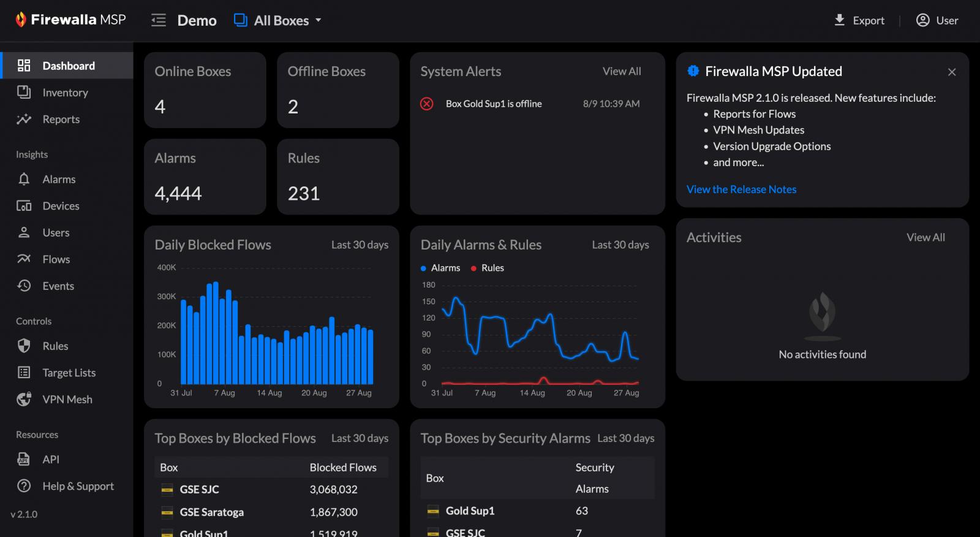Click the Help & Support question icon
The image size is (980, 537).
click(x=24, y=486)
